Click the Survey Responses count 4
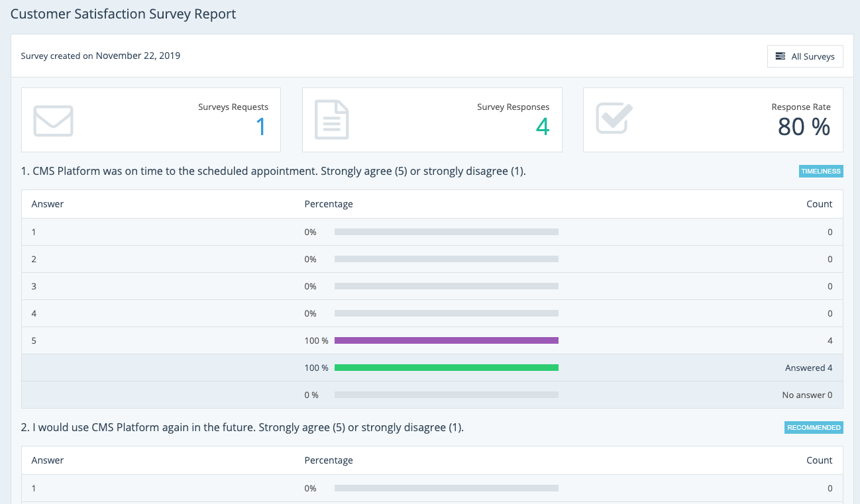 point(542,126)
